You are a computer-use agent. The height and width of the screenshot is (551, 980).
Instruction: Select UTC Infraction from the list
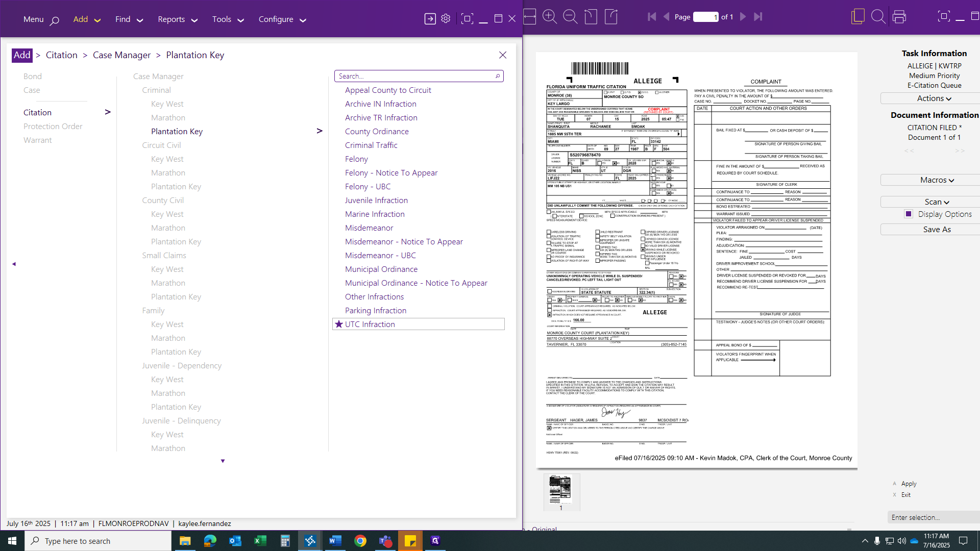(x=370, y=324)
